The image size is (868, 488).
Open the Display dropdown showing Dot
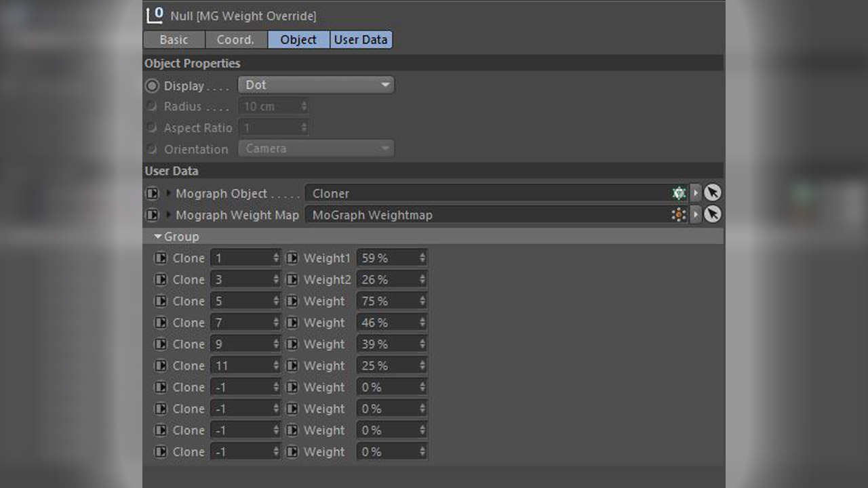(316, 85)
